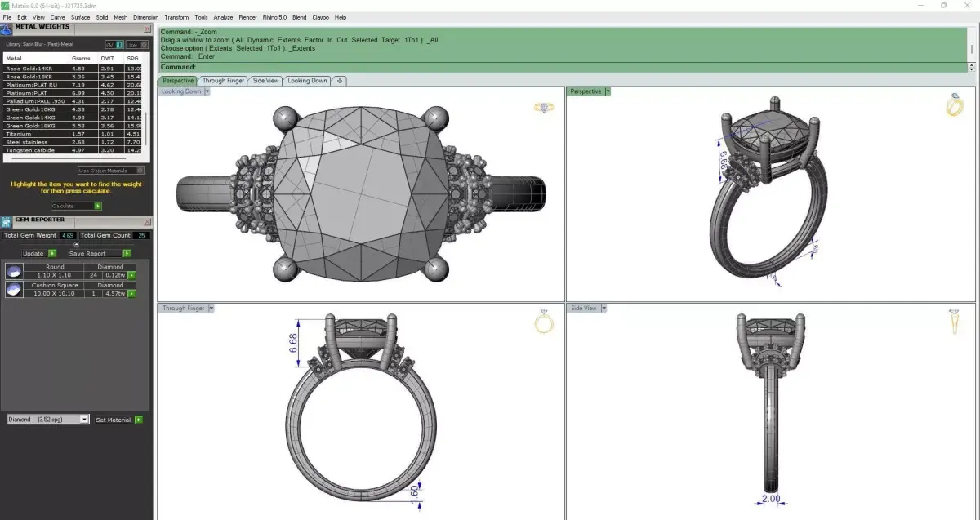Screen dimensions: 980x520
Task: Click green arrow on Round diamond row
Action: click(x=131, y=275)
